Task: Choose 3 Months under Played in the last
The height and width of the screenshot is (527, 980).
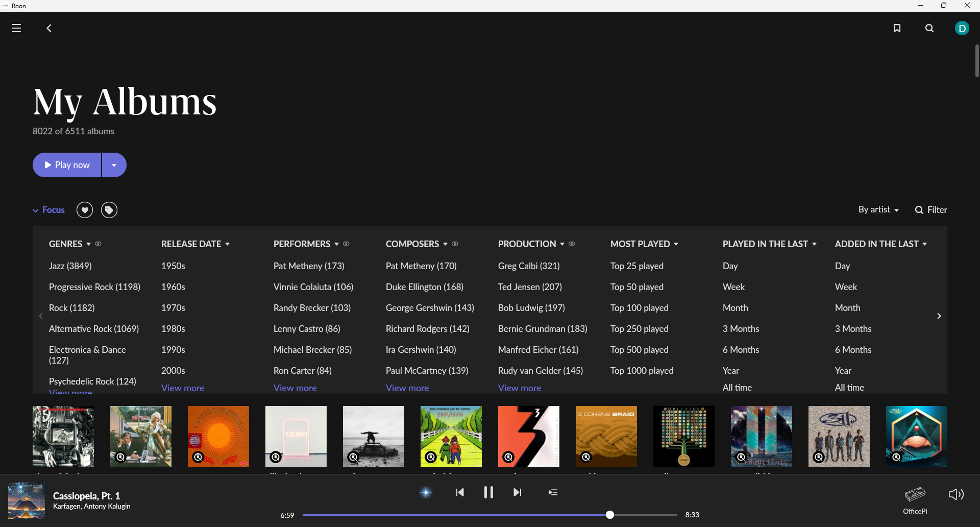Action: [741, 329]
